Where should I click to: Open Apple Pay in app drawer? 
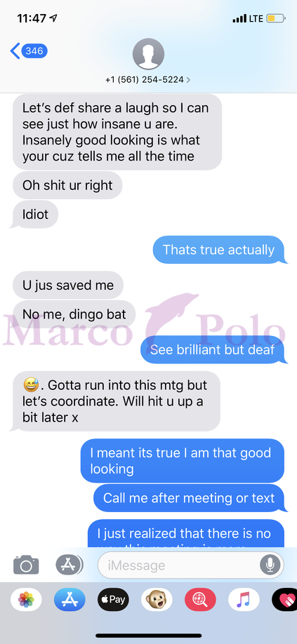[113, 600]
